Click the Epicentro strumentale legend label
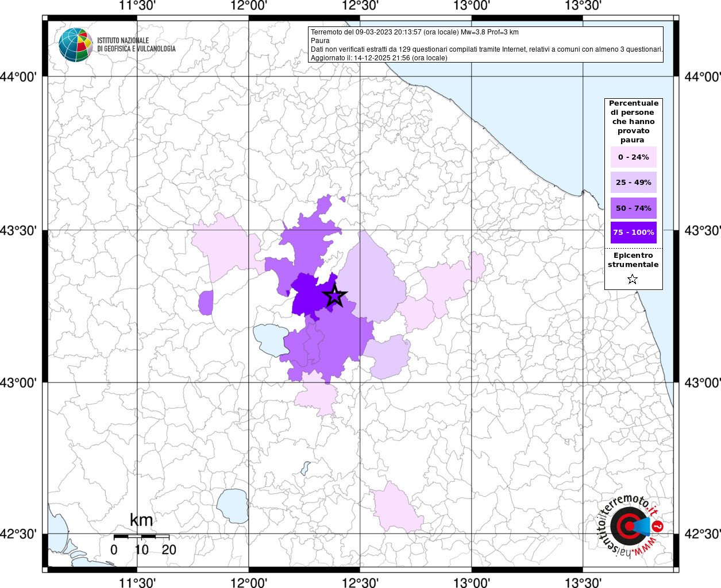The height and width of the screenshot is (588, 721). pyautogui.click(x=633, y=260)
